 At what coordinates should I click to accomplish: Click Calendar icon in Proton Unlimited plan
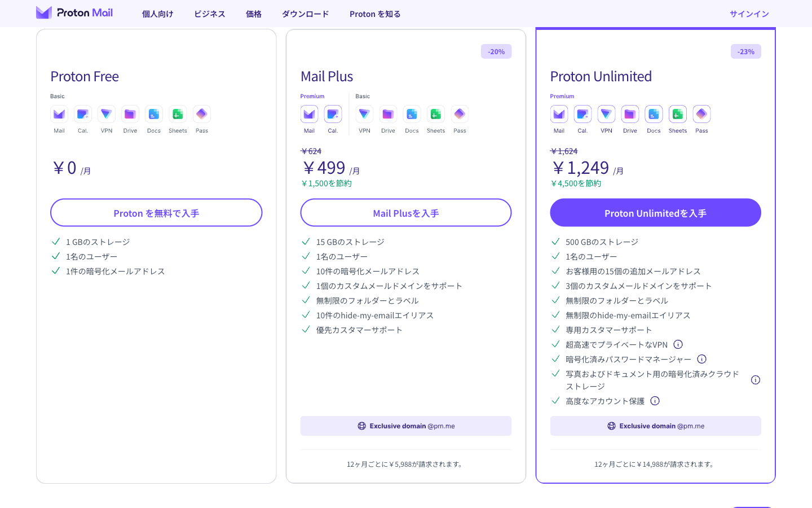tap(582, 114)
